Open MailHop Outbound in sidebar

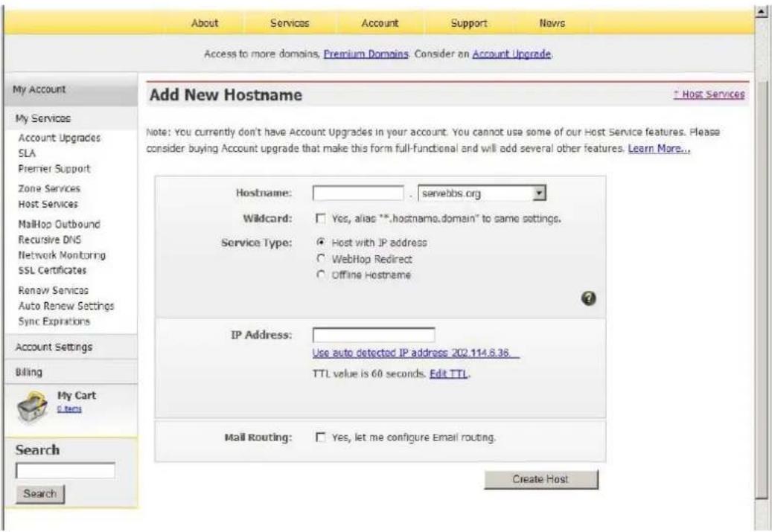coord(59,225)
